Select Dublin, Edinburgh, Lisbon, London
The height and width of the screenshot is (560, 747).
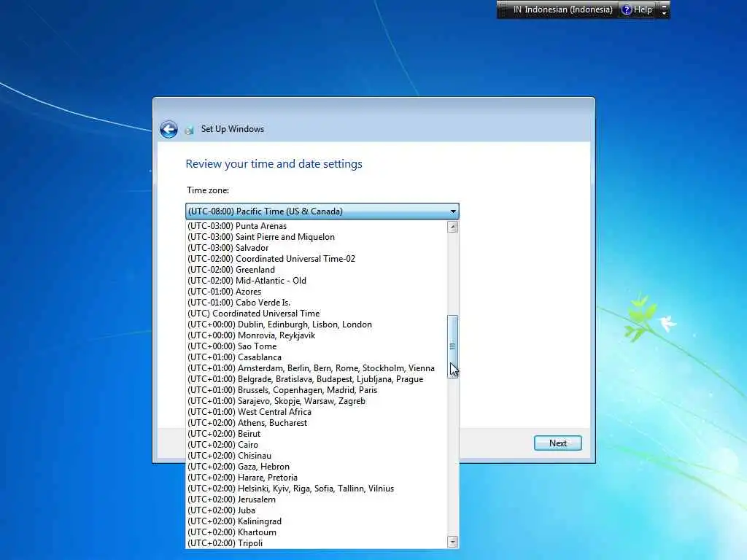[x=317, y=324]
